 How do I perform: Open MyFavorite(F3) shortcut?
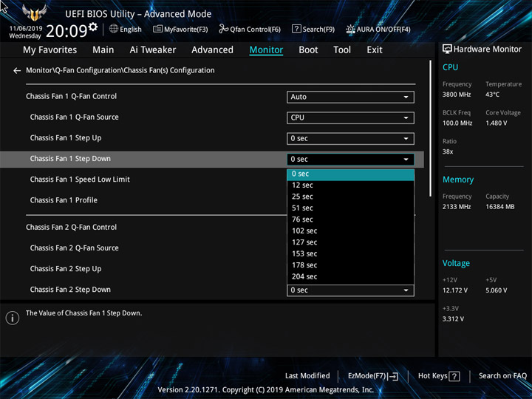[x=180, y=29]
